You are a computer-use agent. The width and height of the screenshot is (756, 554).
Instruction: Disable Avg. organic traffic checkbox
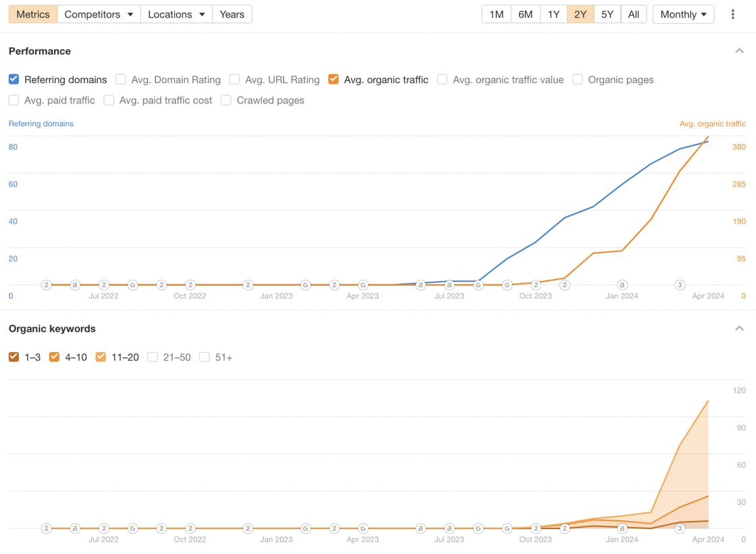pos(333,79)
